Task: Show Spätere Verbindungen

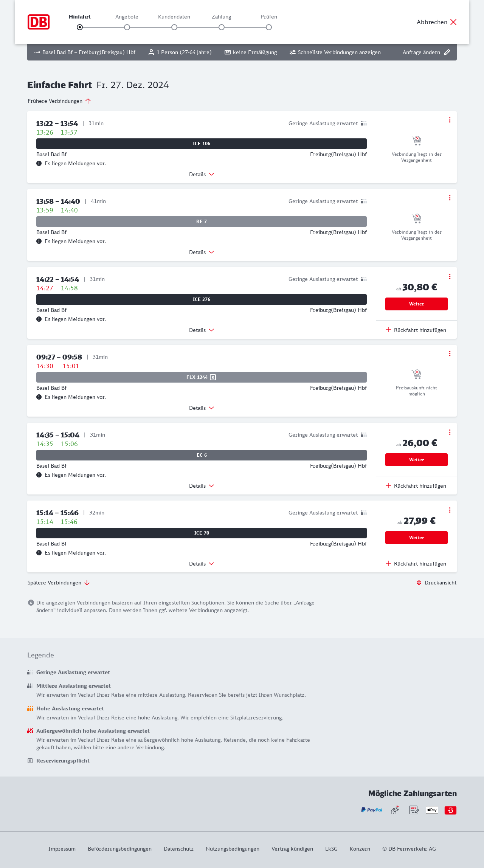Action: 59,583
